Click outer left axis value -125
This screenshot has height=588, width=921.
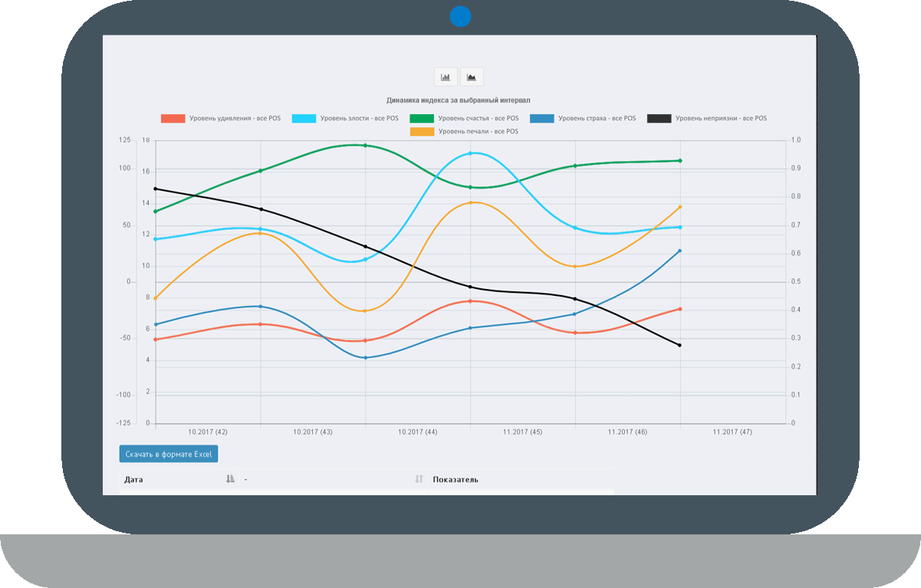click(x=124, y=423)
